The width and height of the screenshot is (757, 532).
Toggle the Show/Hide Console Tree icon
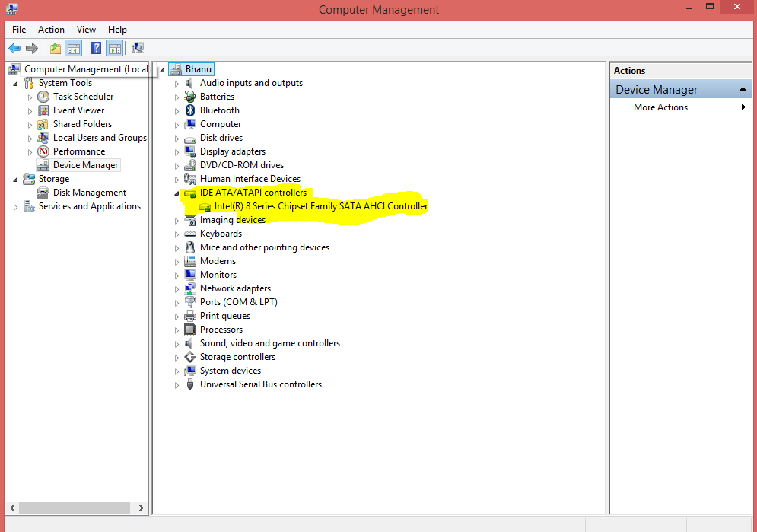point(73,48)
